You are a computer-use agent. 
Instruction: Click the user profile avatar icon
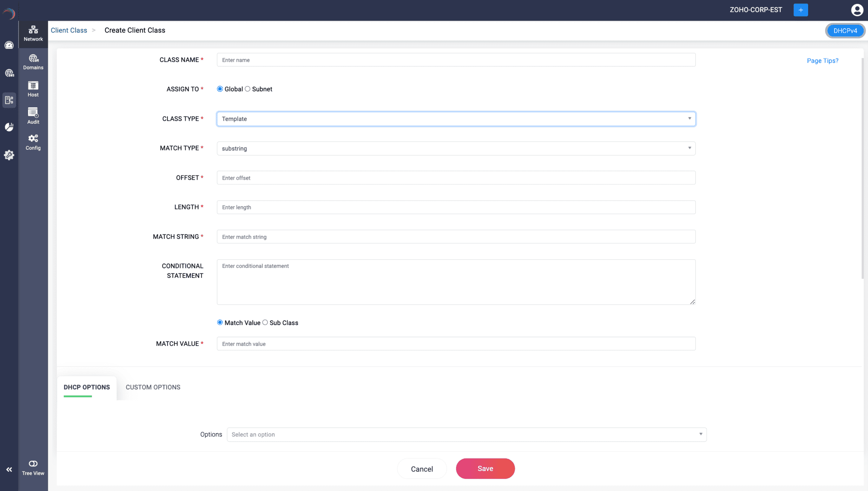(x=857, y=10)
